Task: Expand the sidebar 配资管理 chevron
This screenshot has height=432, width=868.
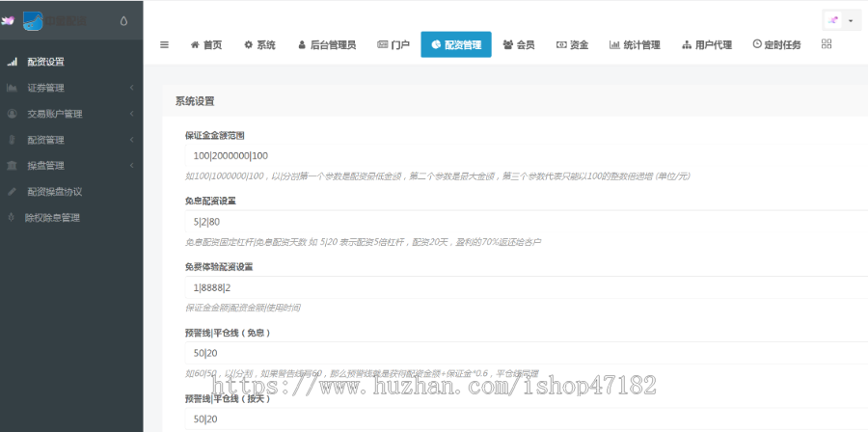Action: tap(132, 140)
